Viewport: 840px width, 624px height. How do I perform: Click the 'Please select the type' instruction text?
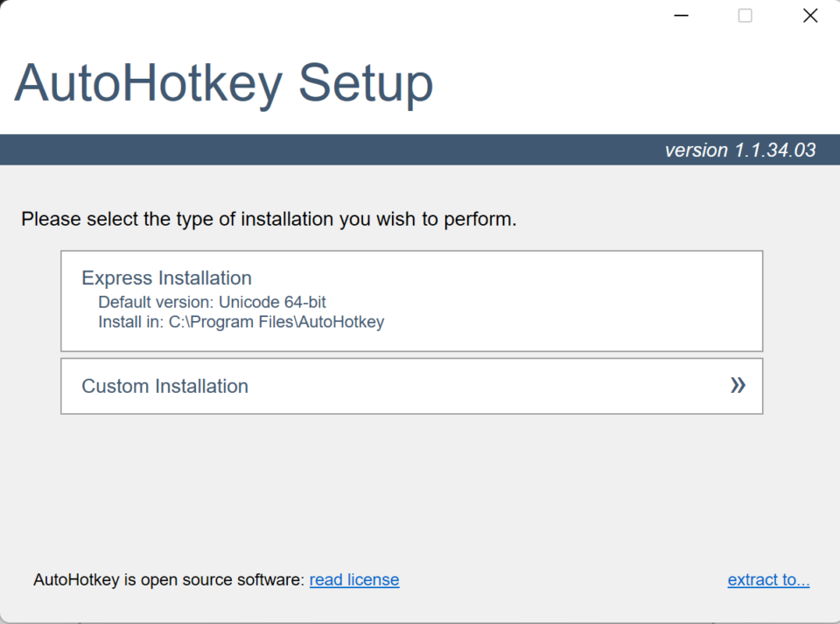pyautogui.click(x=269, y=219)
